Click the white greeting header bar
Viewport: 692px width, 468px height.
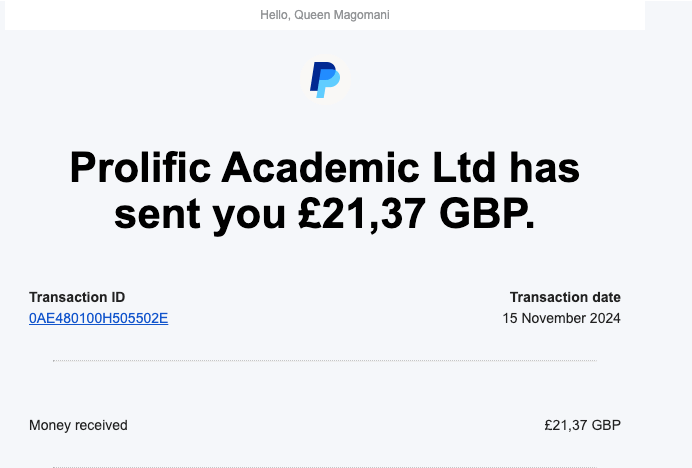pos(325,15)
